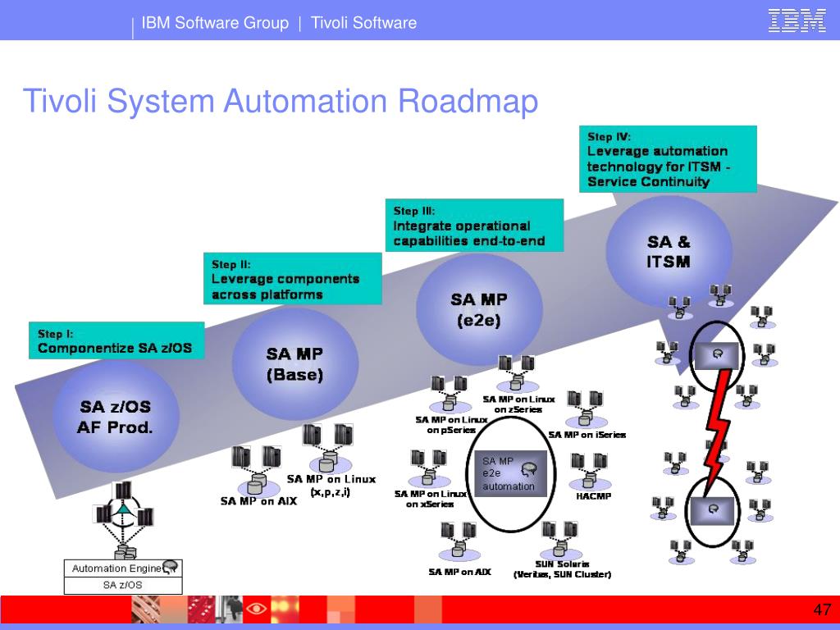Click the SA MP e2e automation box
Image resolution: width=840 pixels, height=630 pixels.
[510, 473]
